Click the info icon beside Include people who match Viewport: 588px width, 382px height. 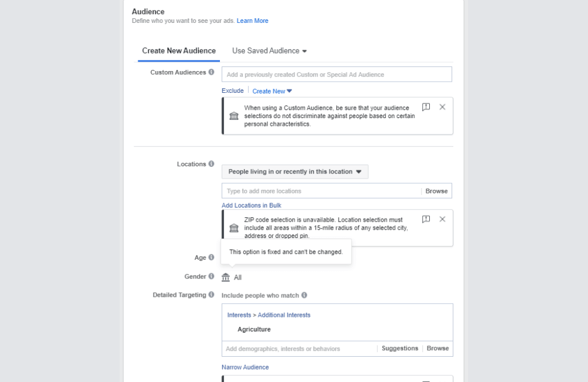(x=305, y=295)
